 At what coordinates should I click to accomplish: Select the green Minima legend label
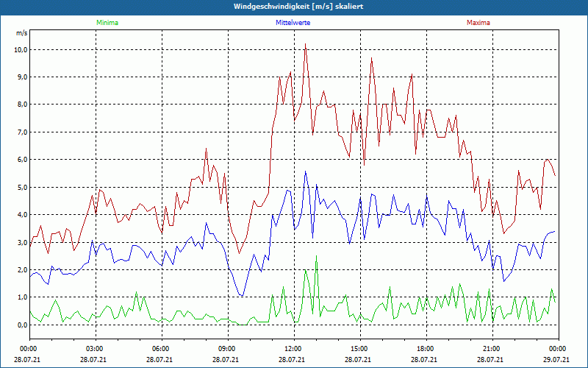[x=107, y=23]
